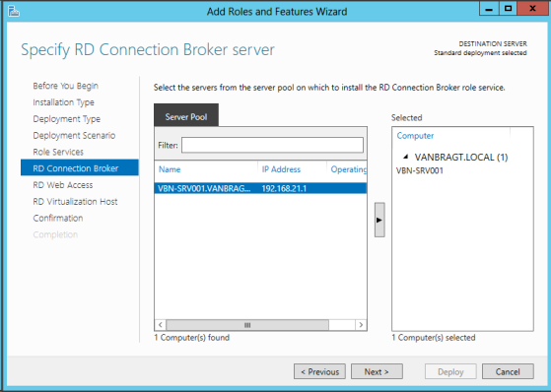
Task: Click the Filter input field
Action: click(272, 145)
